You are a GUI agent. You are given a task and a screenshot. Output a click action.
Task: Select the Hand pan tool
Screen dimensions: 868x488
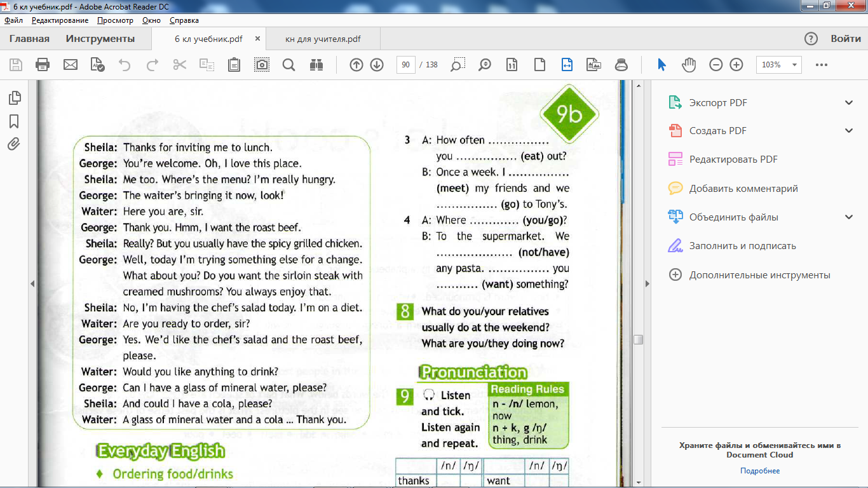689,65
